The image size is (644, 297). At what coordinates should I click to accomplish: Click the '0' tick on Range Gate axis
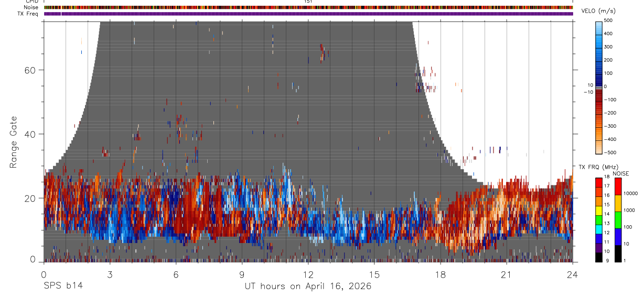(x=33, y=260)
